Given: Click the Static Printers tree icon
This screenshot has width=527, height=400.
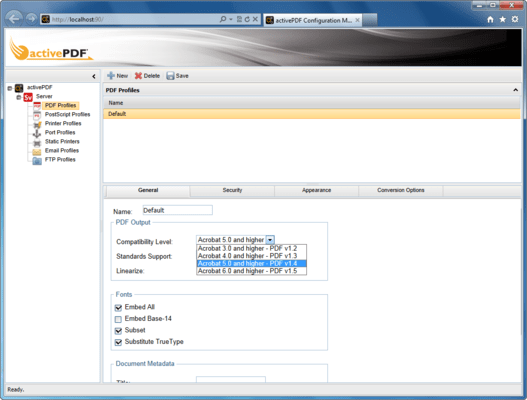Looking at the screenshot, I should point(37,143).
